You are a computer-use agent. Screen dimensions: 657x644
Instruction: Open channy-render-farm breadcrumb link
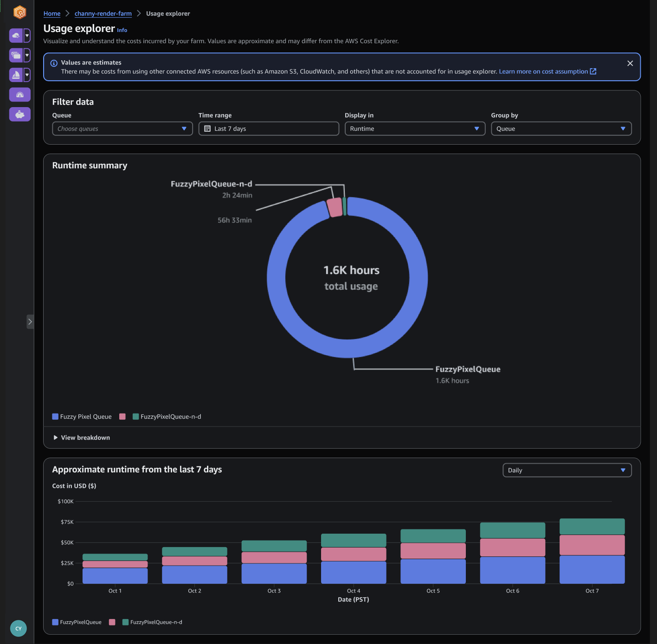103,14
